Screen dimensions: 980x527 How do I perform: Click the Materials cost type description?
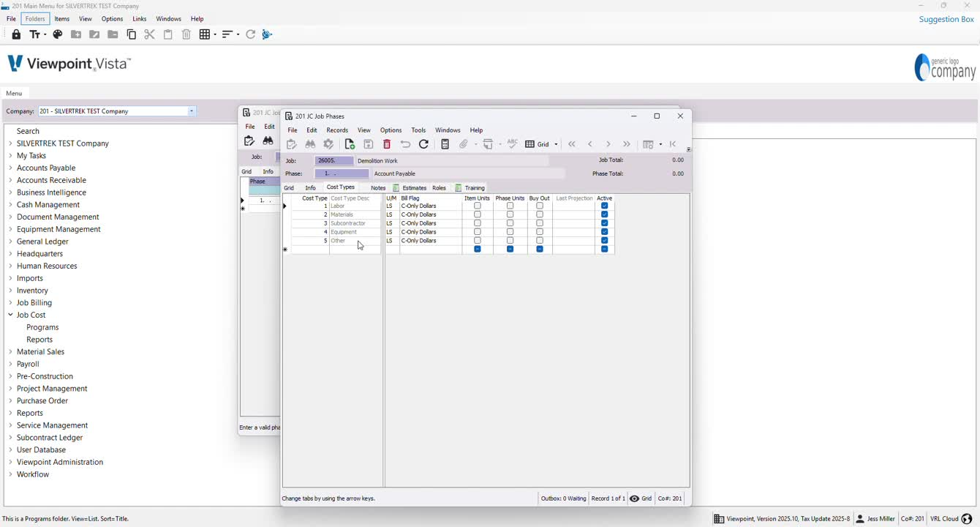coord(355,215)
